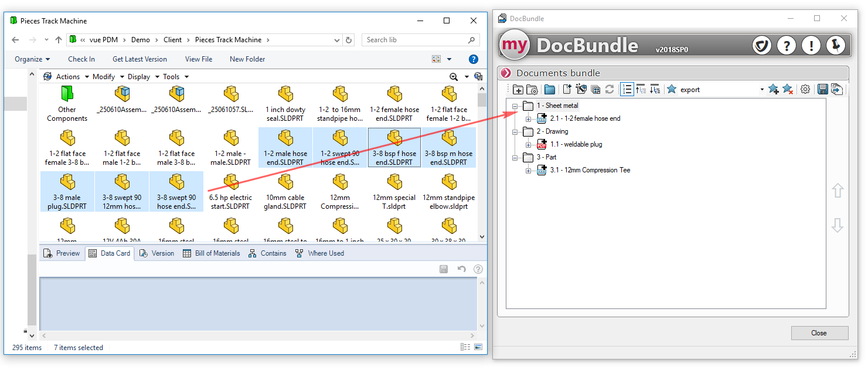Click the save bundle floppy disk icon
The width and height of the screenshot is (868, 370).
[x=822, y=90]
